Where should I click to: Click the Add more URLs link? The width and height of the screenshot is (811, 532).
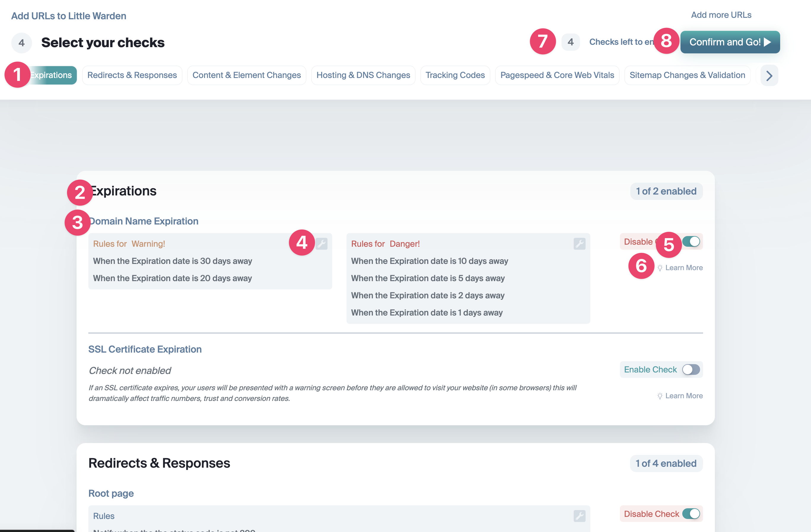[721, 15]
